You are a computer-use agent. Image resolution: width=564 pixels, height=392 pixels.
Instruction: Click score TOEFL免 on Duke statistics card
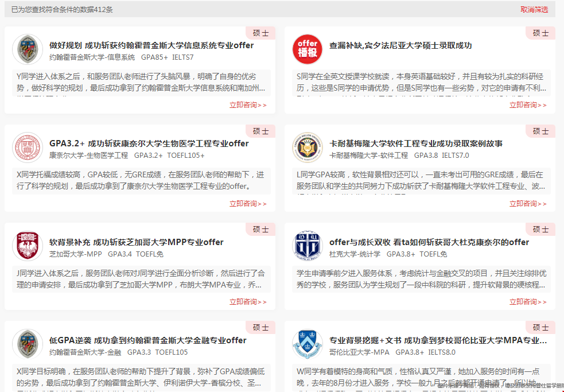point(433,254)
